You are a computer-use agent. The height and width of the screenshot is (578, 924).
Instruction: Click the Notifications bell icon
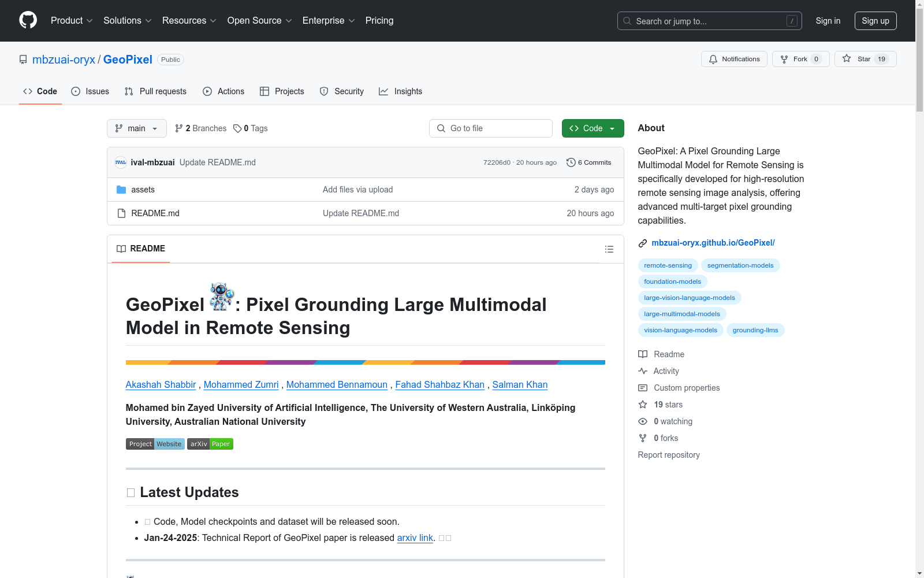coord(713,59)
